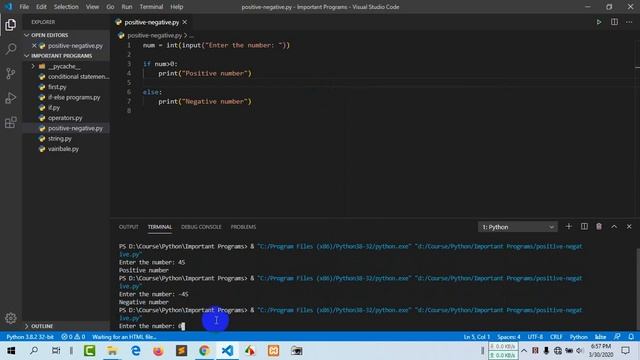
Task: Split the editor to the right
Action: coord(614,22)
